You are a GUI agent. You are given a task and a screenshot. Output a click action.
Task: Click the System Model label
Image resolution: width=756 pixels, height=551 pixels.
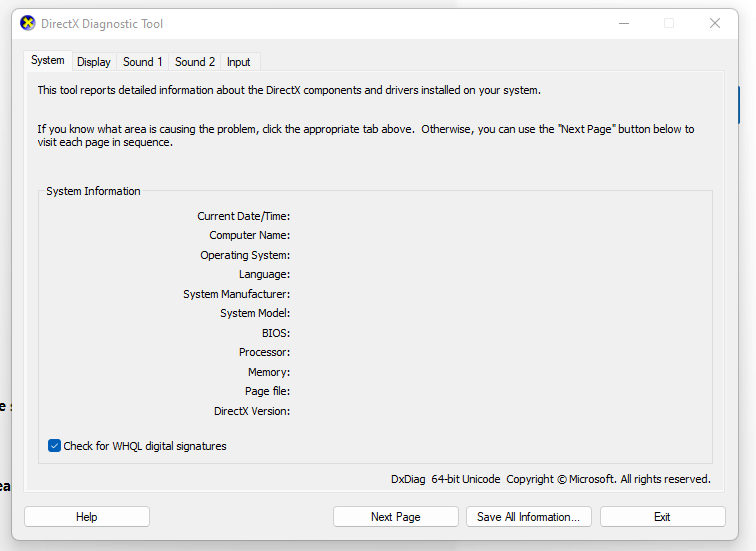[x=255, y=313]
